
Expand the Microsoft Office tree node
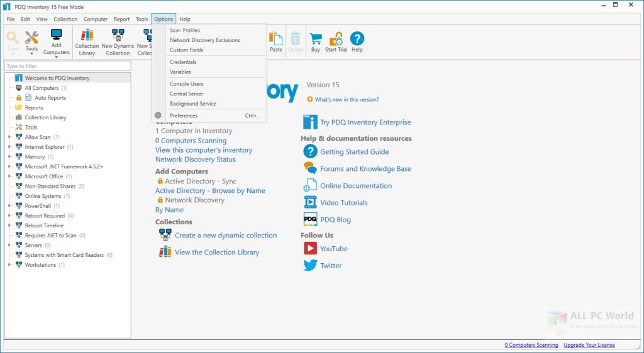click(9, 176)
